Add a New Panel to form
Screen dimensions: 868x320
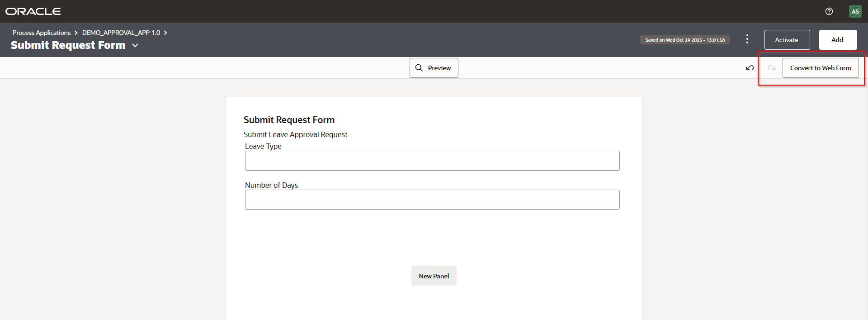434,276
